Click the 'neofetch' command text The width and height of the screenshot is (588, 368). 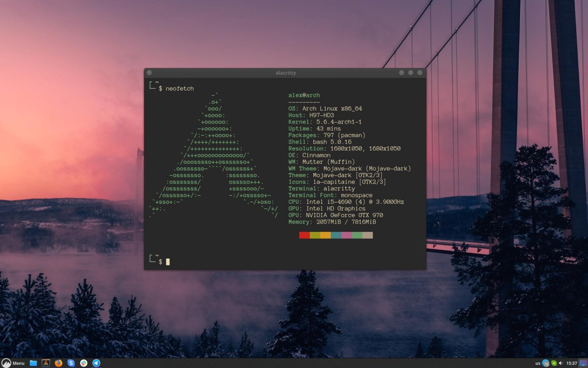pyautogui.click(x=180, y=89)
